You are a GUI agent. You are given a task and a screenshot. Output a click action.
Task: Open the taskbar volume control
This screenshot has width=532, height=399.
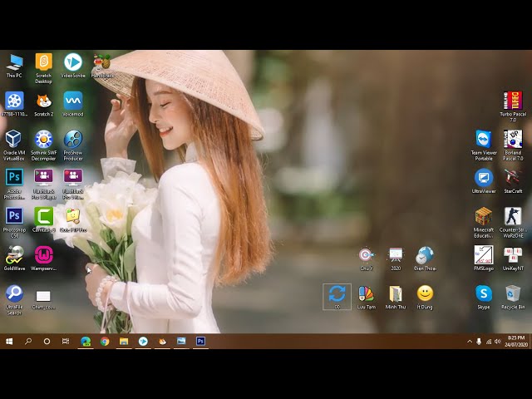(498, 341)
